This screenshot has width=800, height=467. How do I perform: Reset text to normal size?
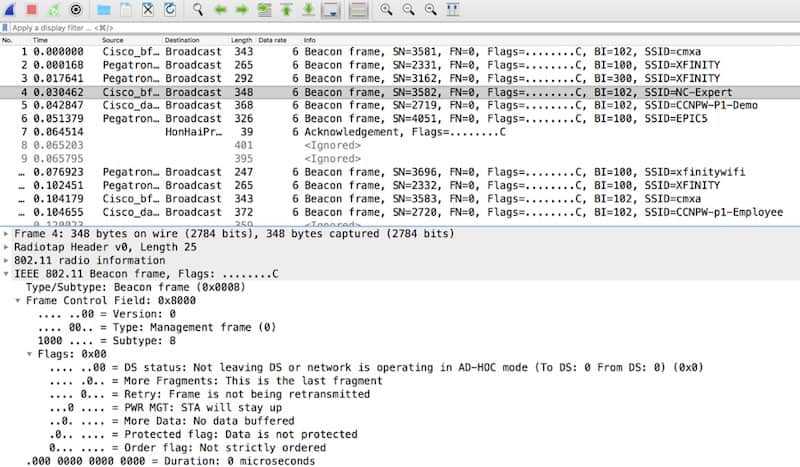point(431,9)
